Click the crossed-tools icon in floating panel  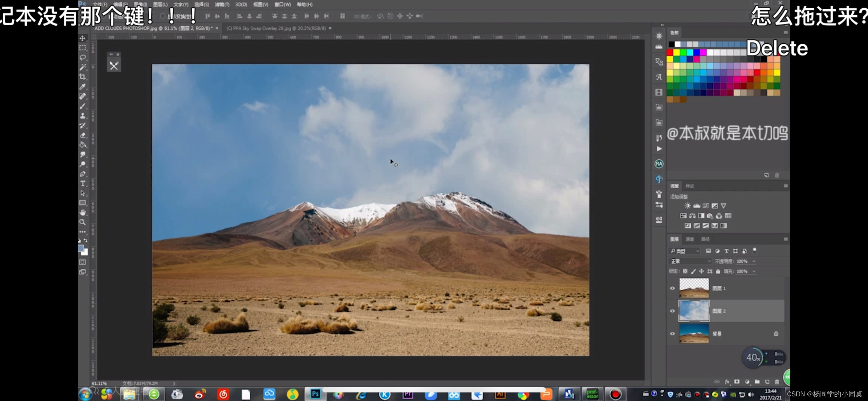click(114, 66)
